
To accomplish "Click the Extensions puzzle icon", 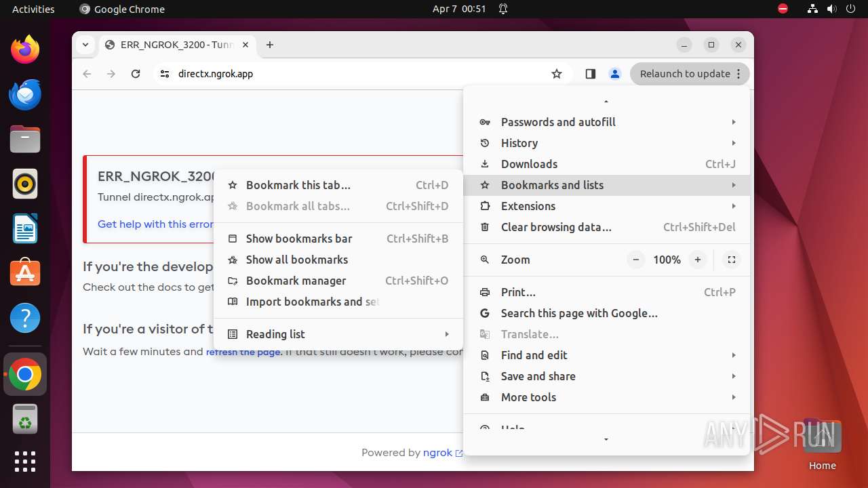I will 485,206.
